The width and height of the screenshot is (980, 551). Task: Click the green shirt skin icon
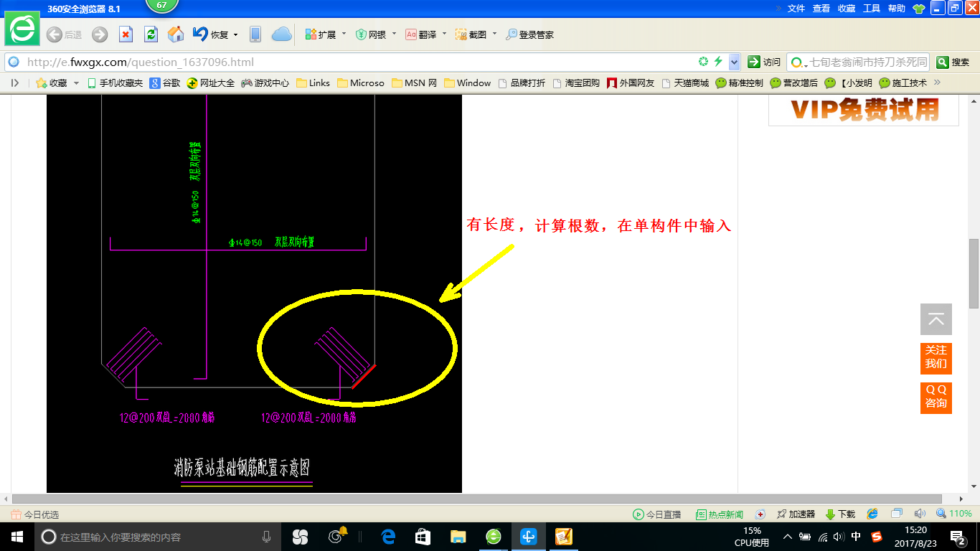click(919, 9)
